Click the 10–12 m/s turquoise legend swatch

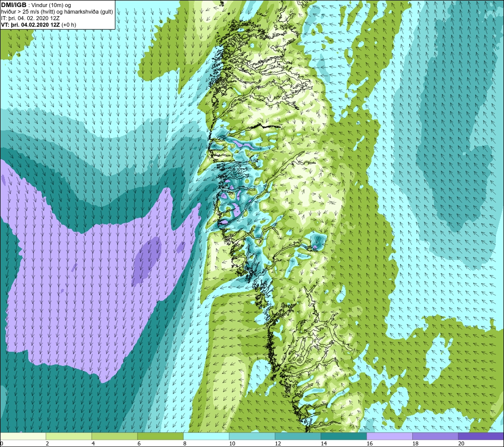(252, 436)
